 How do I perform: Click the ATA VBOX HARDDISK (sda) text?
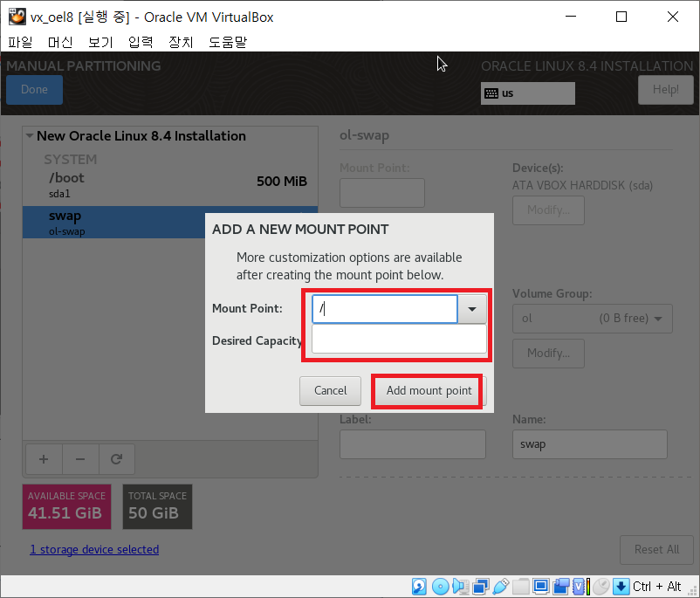[x=582, y=185]
